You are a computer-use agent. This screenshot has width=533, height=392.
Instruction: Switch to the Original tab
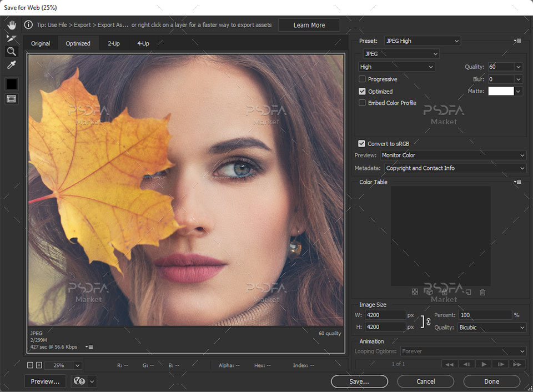pos(41,43)
